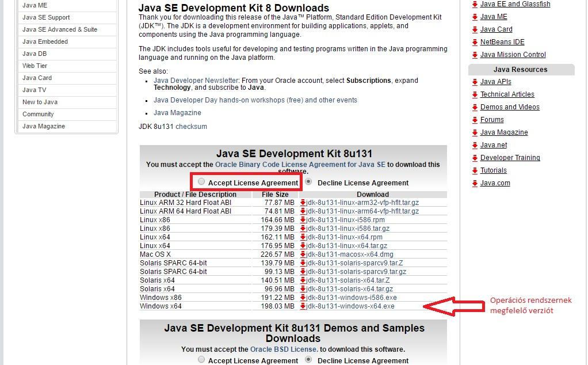
Task: Select Accept License Agreement for Demos and Samples
Action: 201,359
